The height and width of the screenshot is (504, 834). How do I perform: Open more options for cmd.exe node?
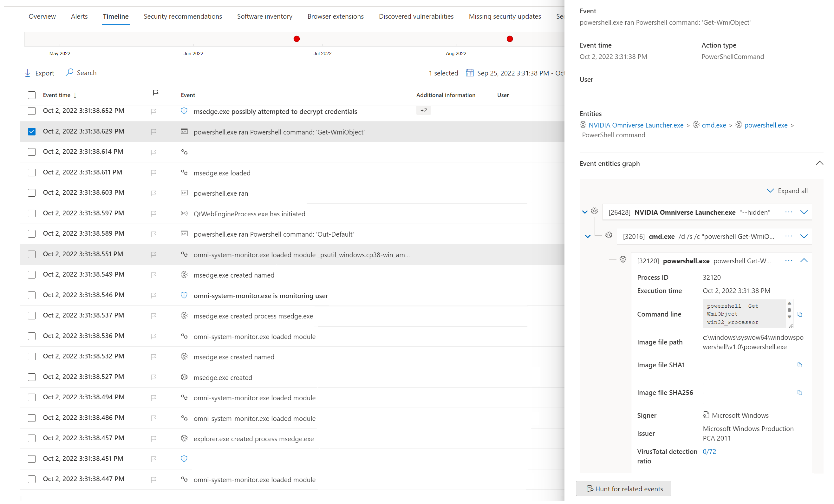pos(789,236)
